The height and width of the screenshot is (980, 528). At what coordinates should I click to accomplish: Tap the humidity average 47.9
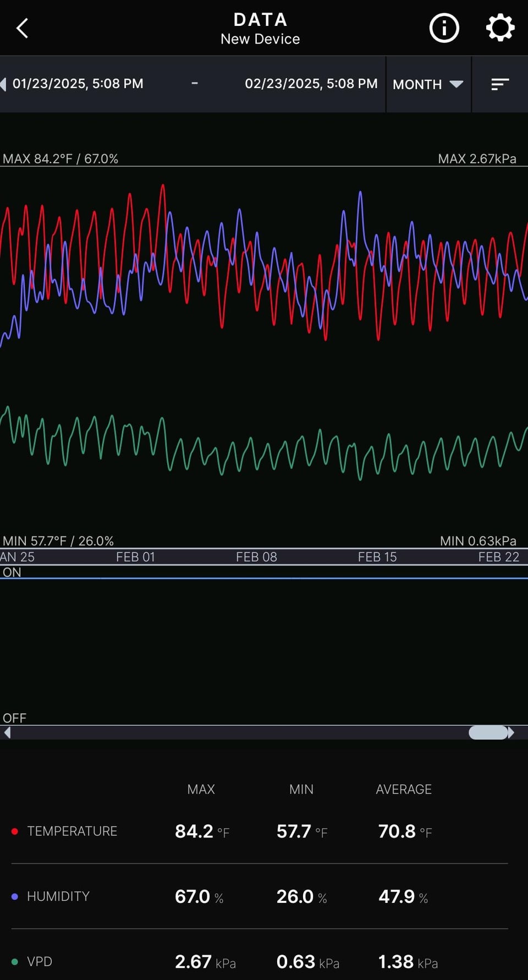coord(397,896)
